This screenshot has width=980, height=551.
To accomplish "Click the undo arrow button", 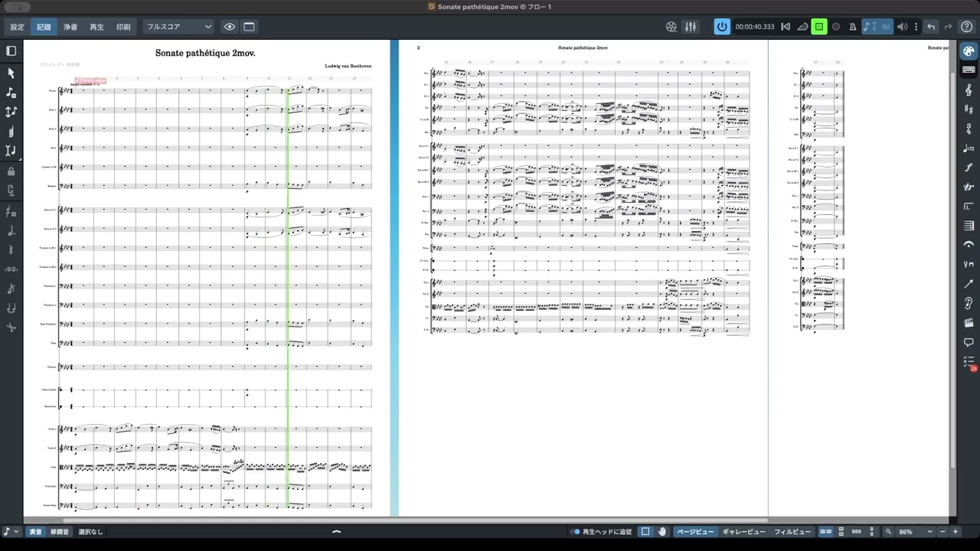I will (x=931, y=27).
